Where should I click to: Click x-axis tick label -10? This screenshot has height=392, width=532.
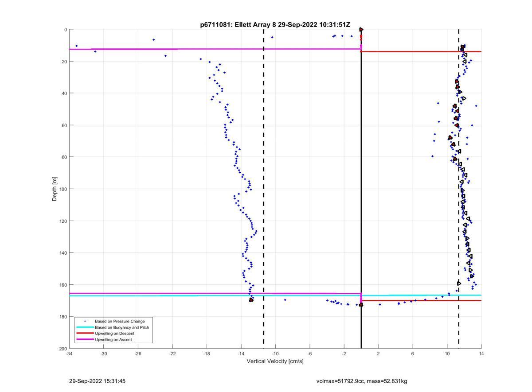275,353
